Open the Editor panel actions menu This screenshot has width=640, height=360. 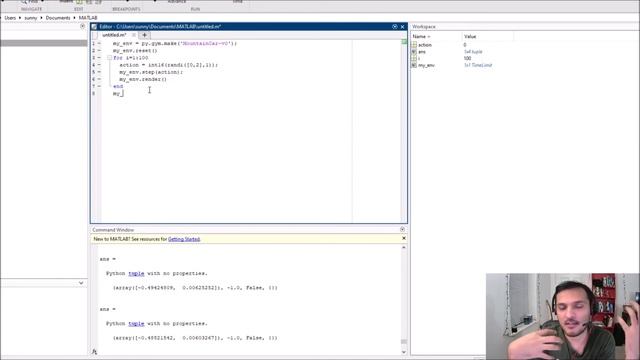point(394,27)
